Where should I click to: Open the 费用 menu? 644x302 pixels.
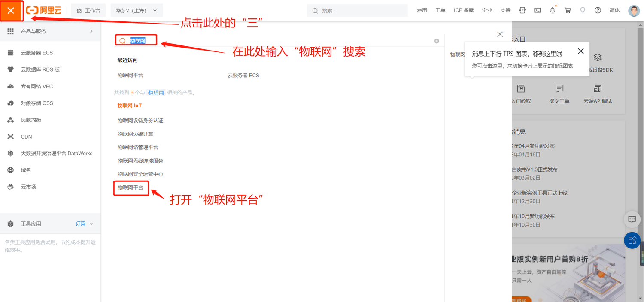pos(422,10)
